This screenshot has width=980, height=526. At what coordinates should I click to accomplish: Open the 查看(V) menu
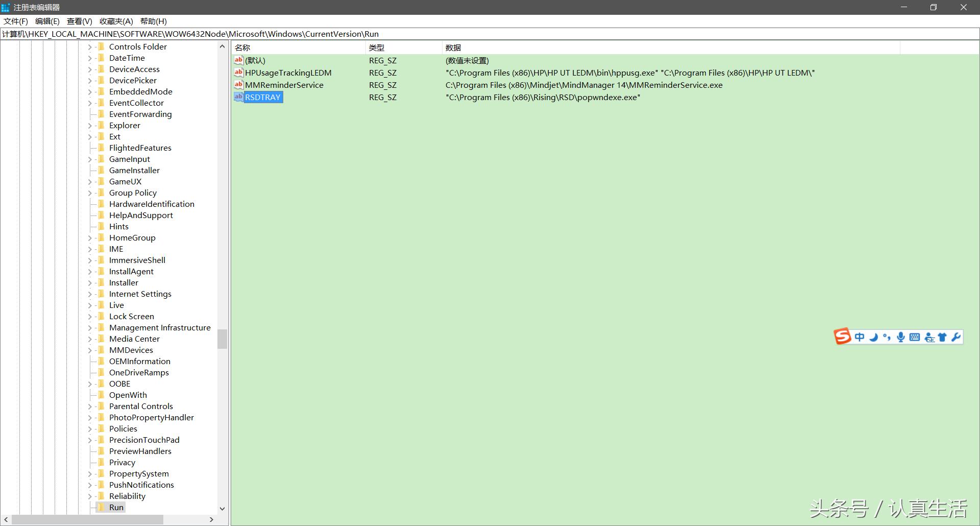click(80, 21)
